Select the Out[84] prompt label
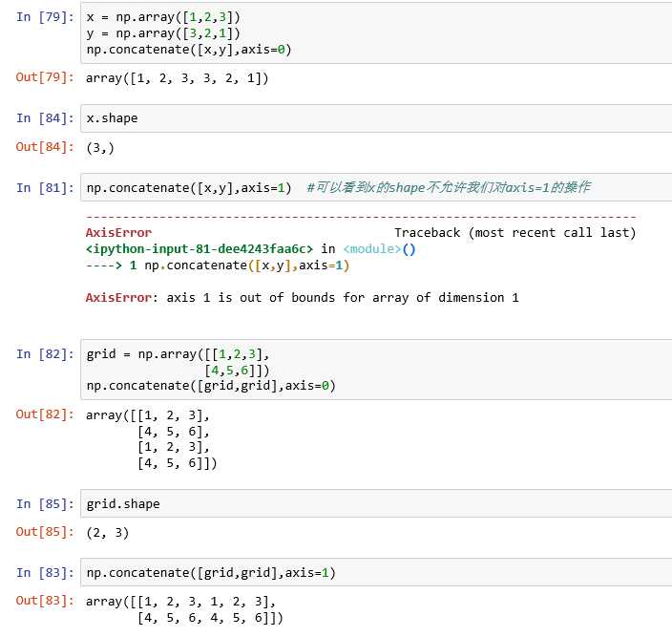Image resolution: width=672 pixels, height=637 pixels. [x=45, y=147]
